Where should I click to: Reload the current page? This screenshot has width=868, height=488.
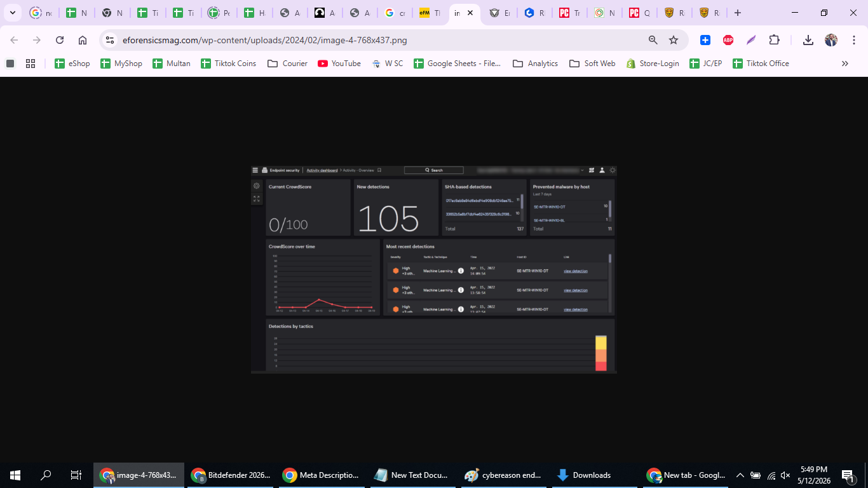click(60, 40)
